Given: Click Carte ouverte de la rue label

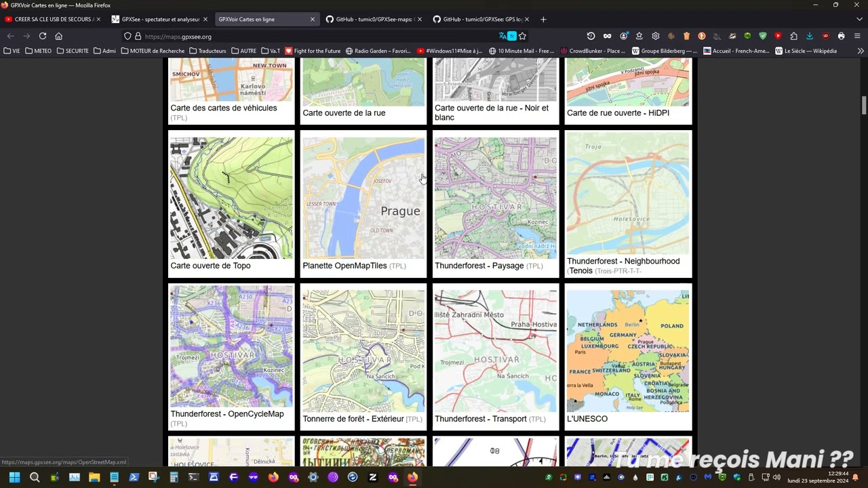Looking at the screenshot, I should point(344,113).
